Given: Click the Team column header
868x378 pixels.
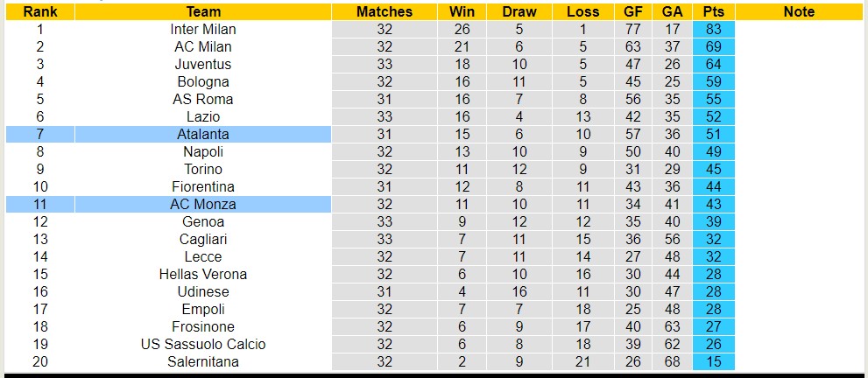Looking at the screenshot, I should (x=203, y=12).
